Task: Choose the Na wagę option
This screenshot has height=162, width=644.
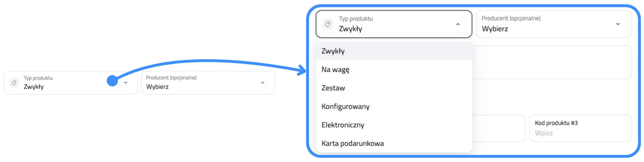Action: click(x=335, y=70)
